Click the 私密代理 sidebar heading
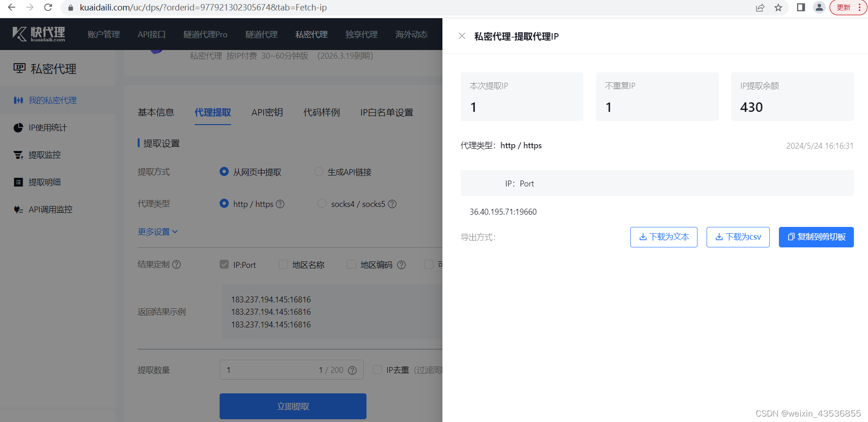 (53, 69)
